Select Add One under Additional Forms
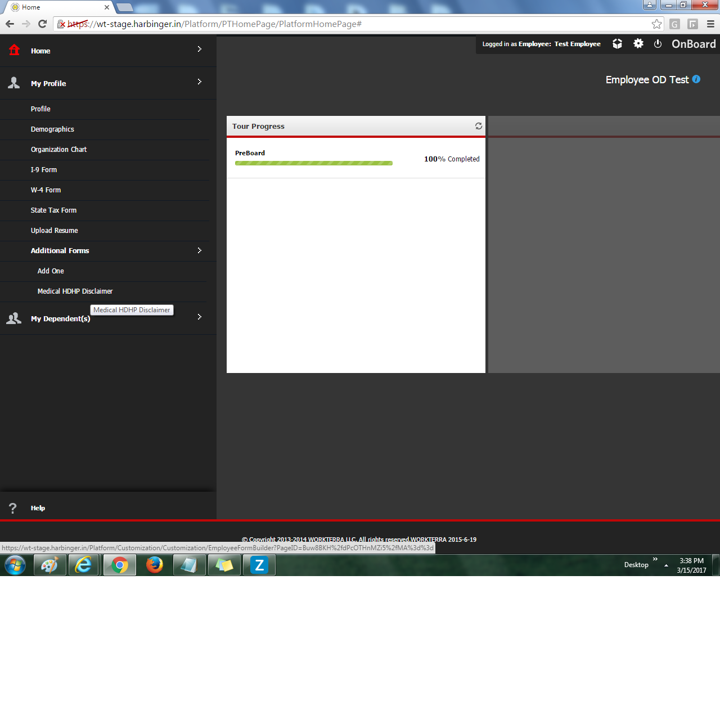This screenshot has width=720, height=728. pyautogui.click(x=51, y=271)
